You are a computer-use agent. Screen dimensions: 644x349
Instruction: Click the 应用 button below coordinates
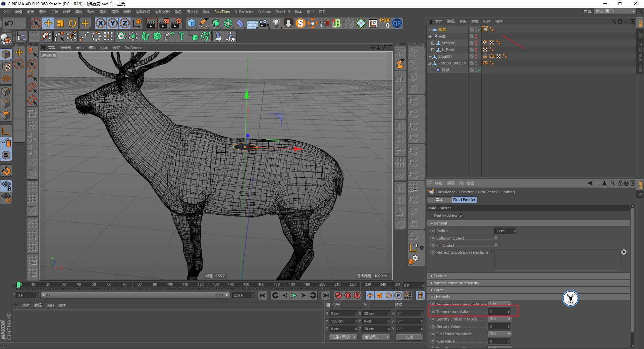(409, 337)
